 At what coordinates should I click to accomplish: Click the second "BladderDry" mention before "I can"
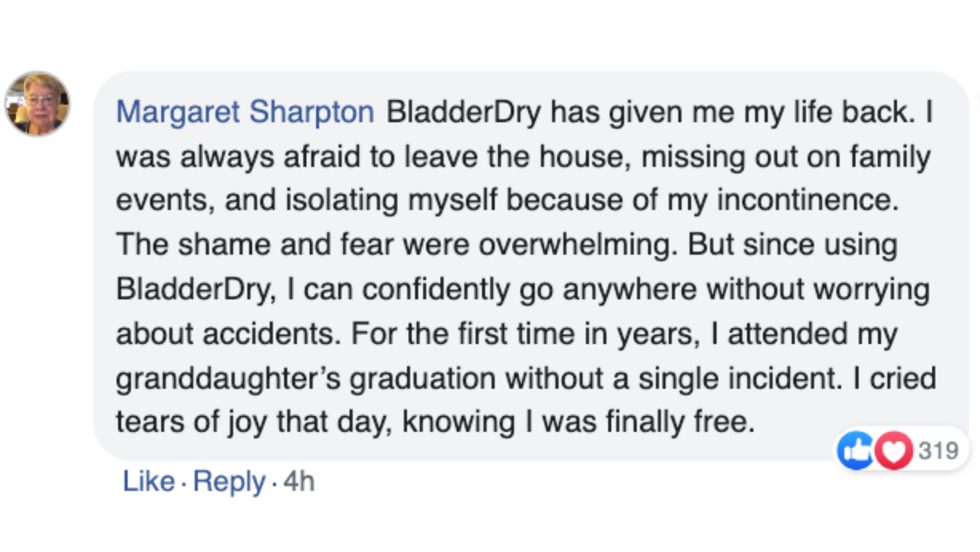191,289
